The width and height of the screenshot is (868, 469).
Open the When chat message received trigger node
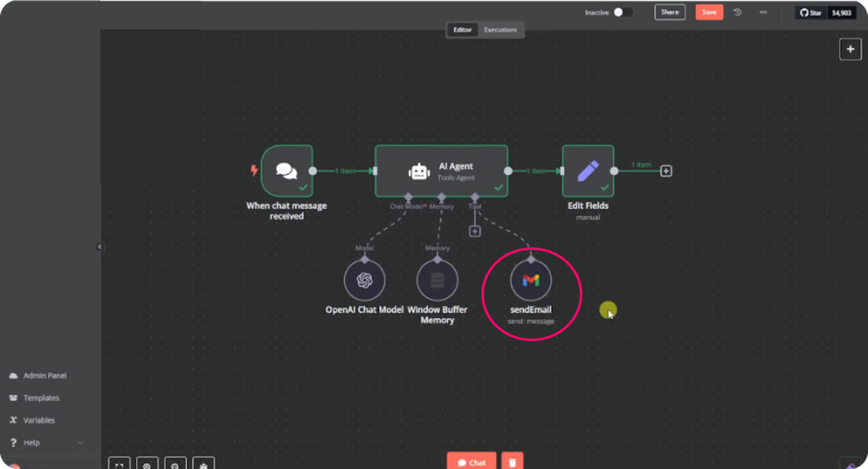tap(287, 171)
